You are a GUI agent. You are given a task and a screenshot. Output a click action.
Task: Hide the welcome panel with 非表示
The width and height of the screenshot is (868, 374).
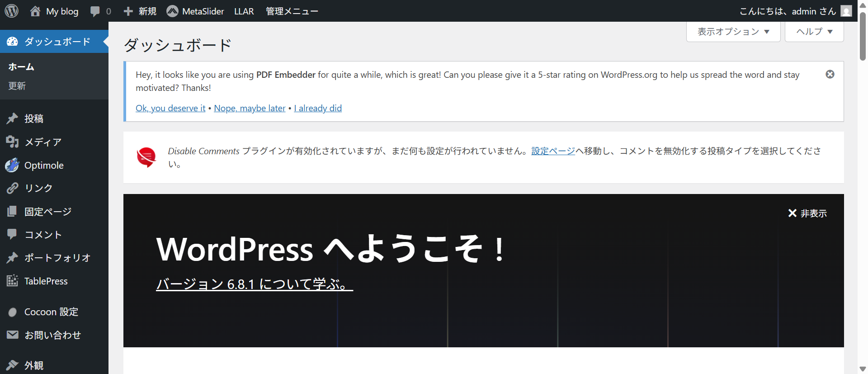[807, 213]
